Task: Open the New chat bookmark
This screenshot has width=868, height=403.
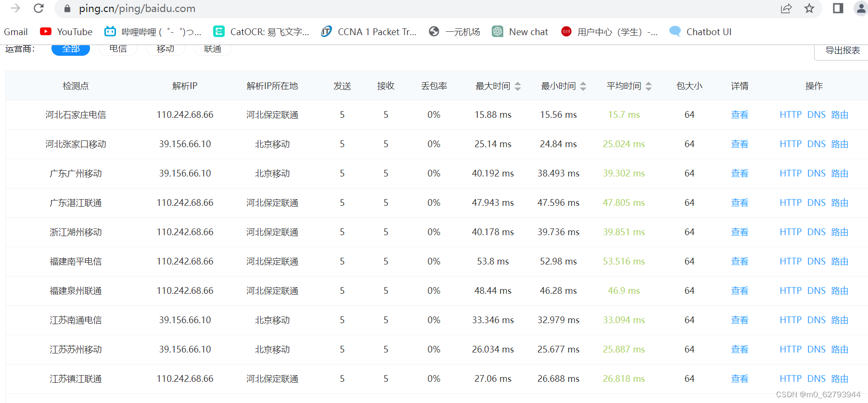Action: (x=520, y=32)
